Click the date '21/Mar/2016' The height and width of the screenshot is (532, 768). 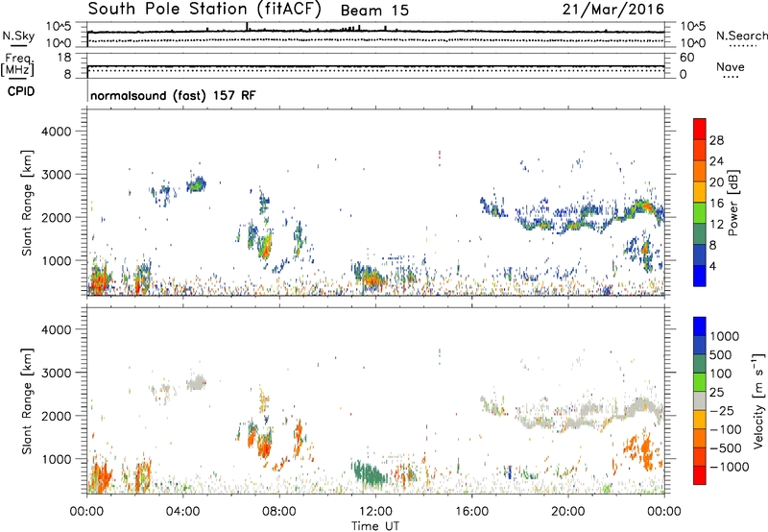point(612,9)
